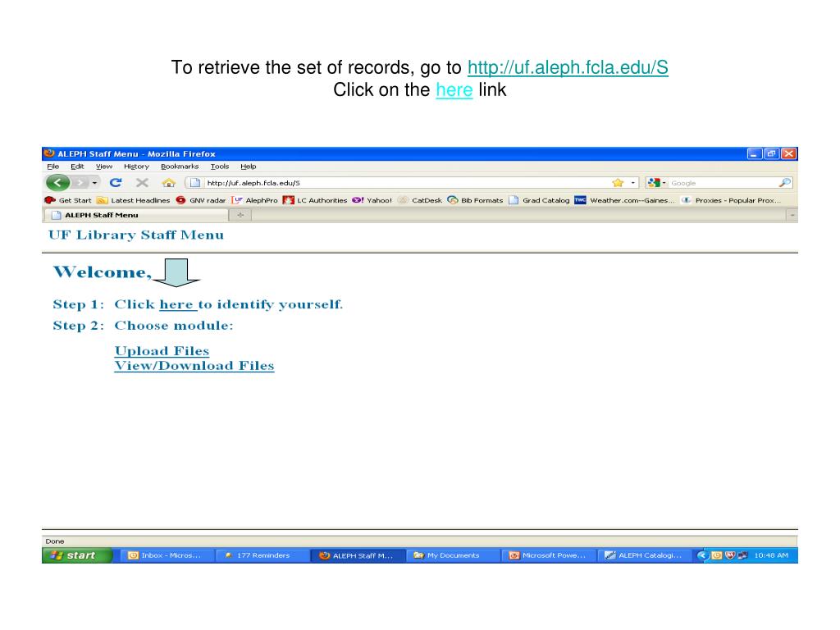Click the 'here' link to identify yourself
Screen dimensions: 840x630
pos(176,304)
